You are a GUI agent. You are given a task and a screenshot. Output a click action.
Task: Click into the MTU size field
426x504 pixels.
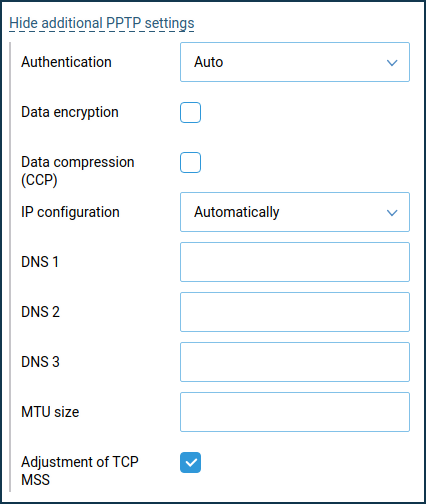295,412
